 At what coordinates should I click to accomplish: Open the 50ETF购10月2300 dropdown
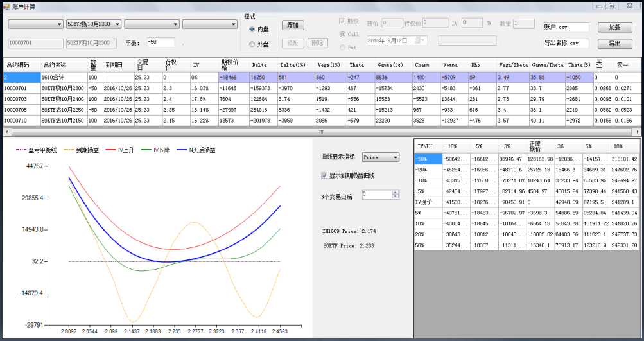coord(94,24)
